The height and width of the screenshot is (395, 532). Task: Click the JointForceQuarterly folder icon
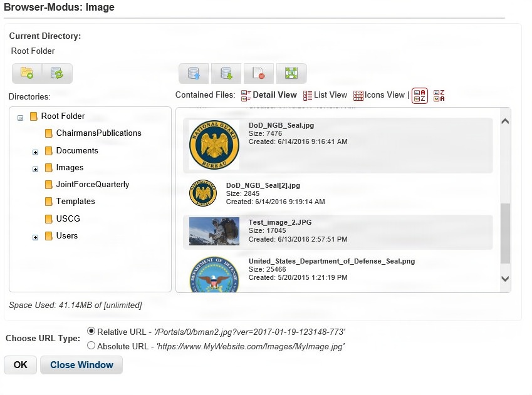click(x=48, y=185)
